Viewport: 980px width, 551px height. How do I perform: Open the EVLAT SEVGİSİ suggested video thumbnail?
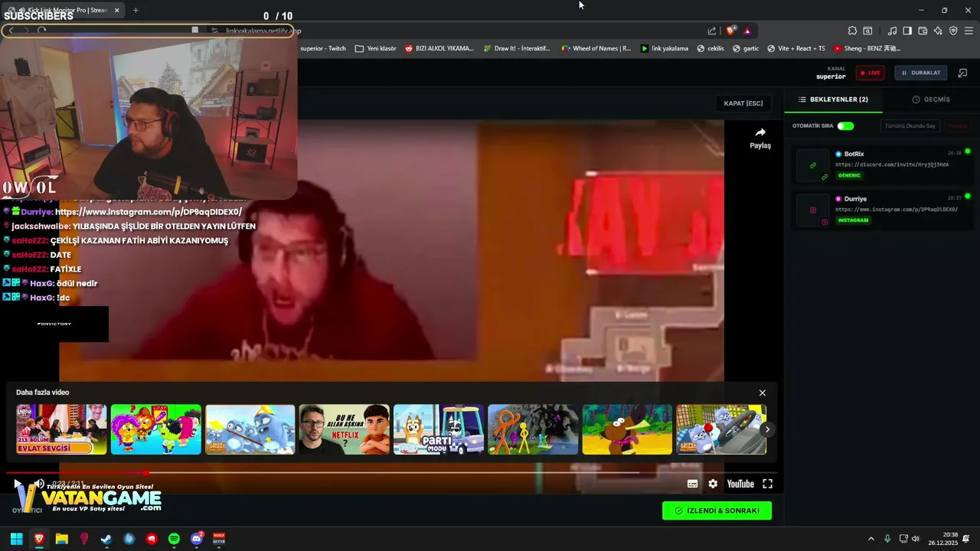point(62,429)
